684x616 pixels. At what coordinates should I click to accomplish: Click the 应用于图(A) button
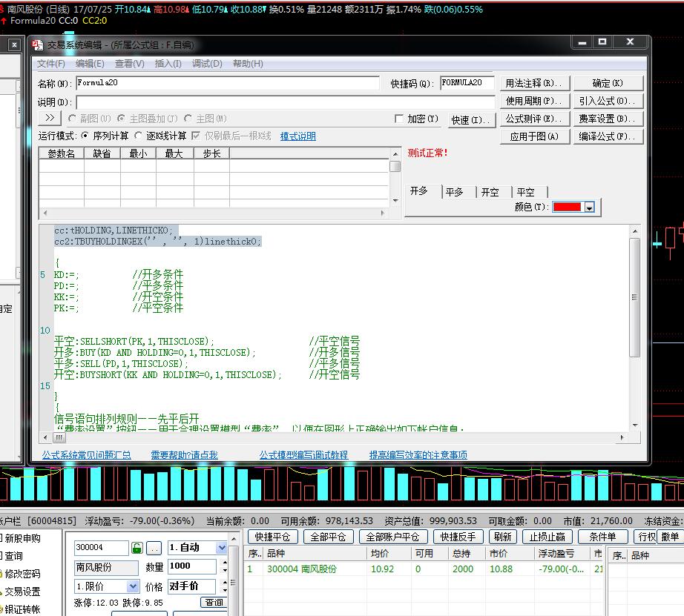535,136
